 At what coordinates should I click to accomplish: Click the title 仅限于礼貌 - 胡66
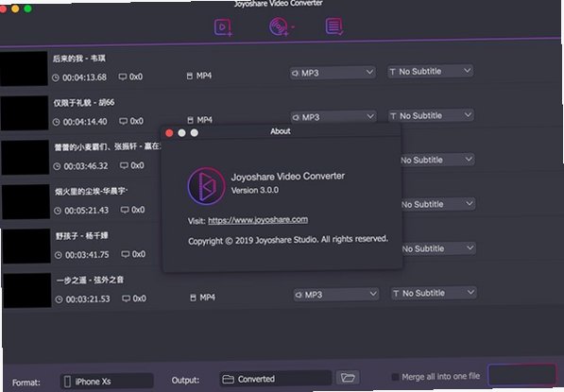[x=84, y=103]
